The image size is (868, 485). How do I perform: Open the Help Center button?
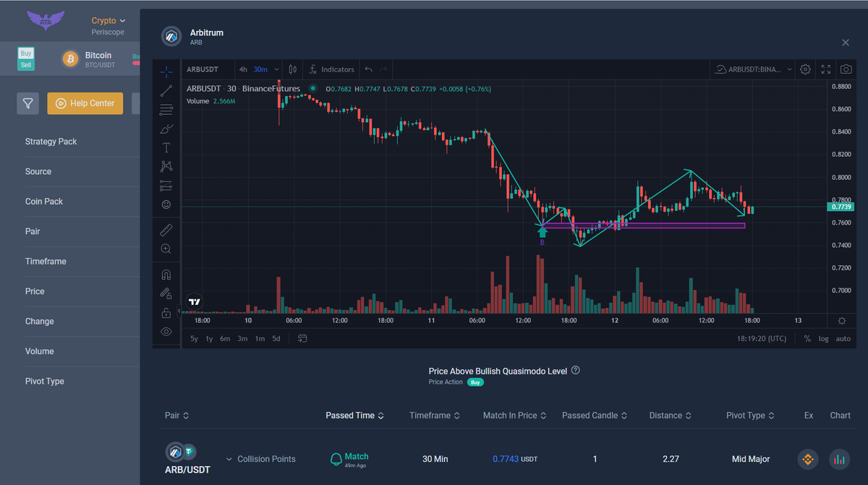tap(85, 103)
